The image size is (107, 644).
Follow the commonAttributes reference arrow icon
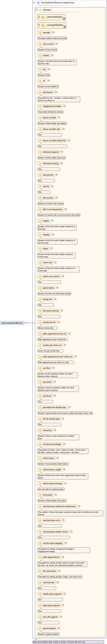coord(64,19)
